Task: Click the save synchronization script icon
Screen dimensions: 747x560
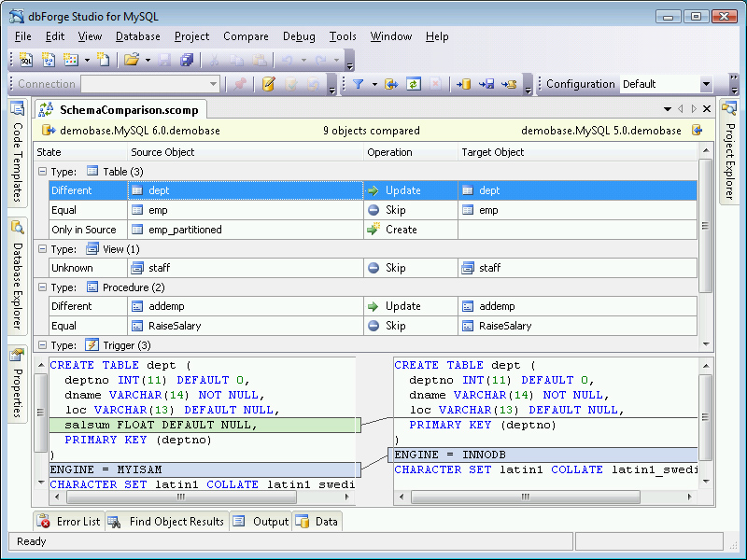Action: [x=486, y=84]
